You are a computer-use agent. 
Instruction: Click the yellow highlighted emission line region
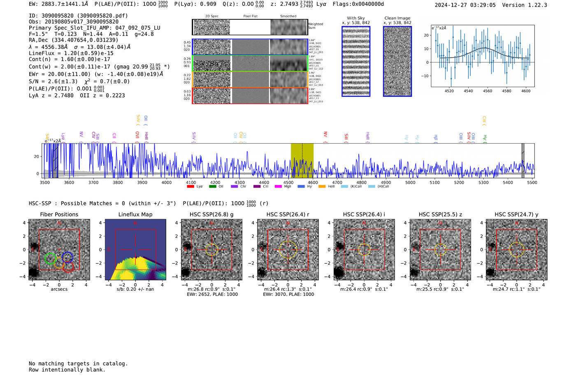(x=302, y=161)
